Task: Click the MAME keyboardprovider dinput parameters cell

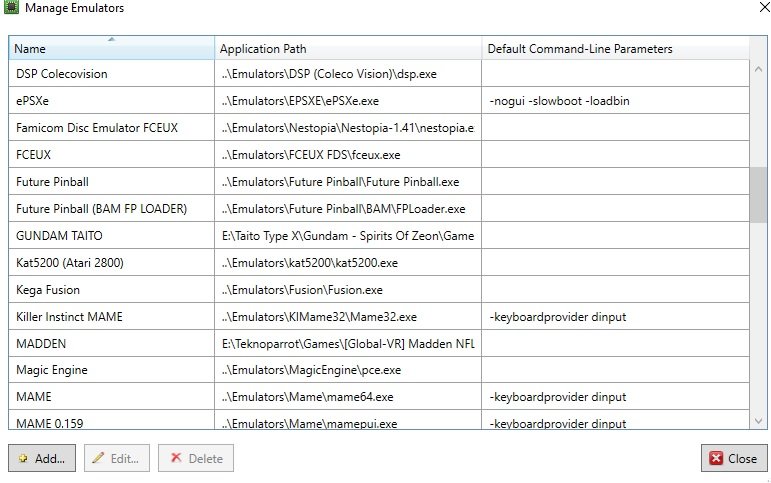Action: 615,396
